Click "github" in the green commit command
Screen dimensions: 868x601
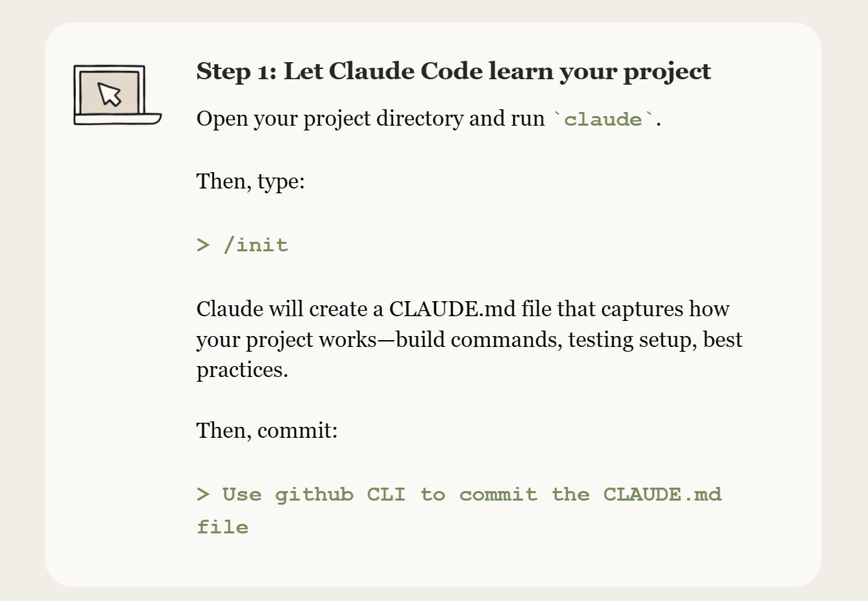314,494
